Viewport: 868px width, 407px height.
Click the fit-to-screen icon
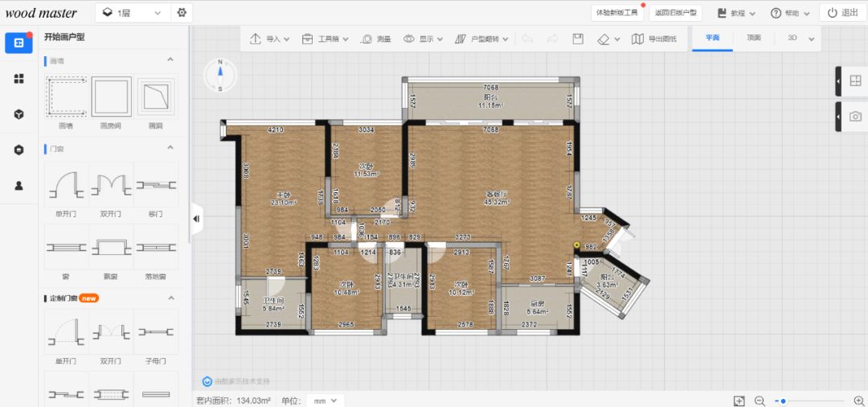pos(739,401)
